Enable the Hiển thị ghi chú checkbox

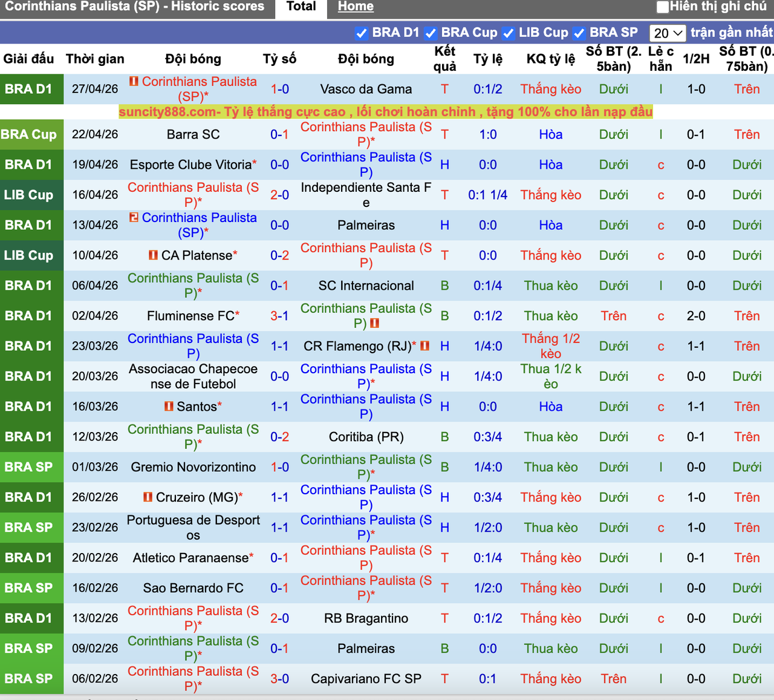click(x=663, y=7)
